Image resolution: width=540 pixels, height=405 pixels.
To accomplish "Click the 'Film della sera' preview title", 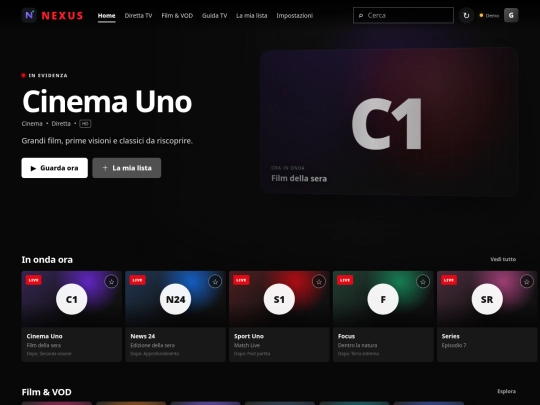I will pyautogui.click(x=299, y=178).
